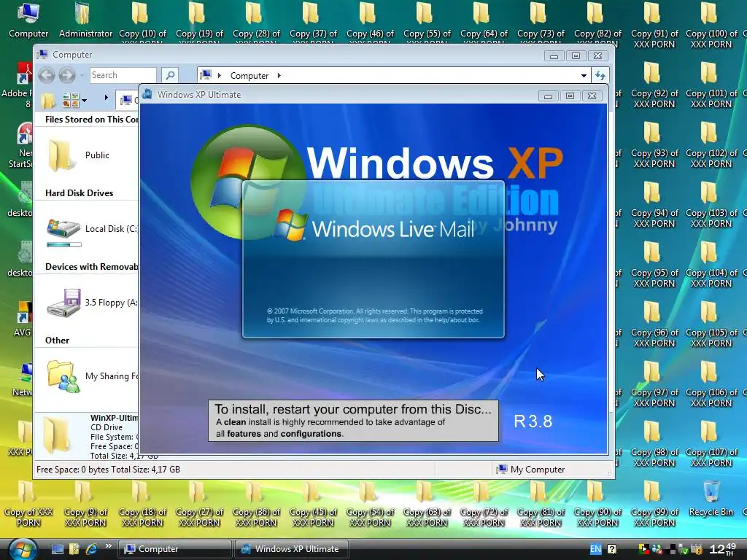Screen dimensions: 747x560
Task: Select the Copy (98) desktop folder
Action: pyautogui.click(x=654, y=444)
